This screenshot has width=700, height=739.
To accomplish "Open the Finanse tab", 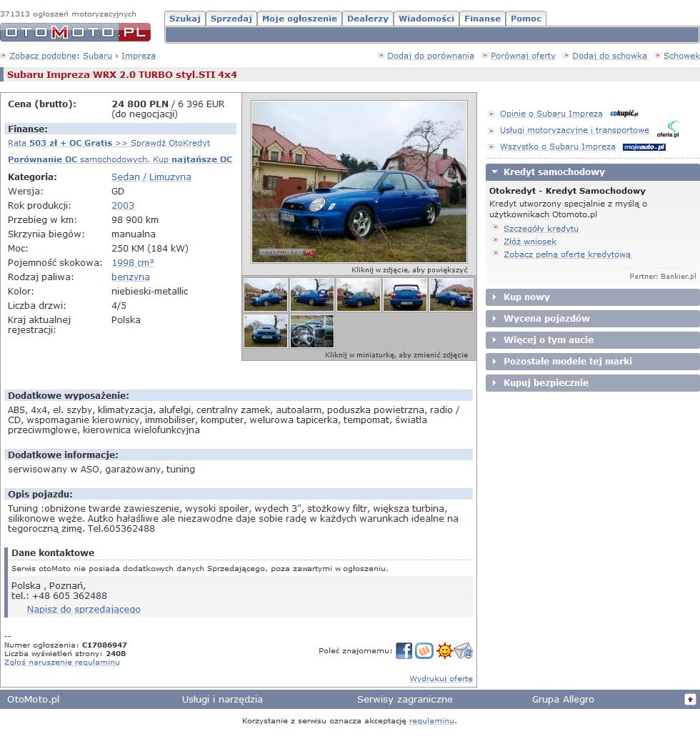I will pyautogui.click(x=482, y=19).
